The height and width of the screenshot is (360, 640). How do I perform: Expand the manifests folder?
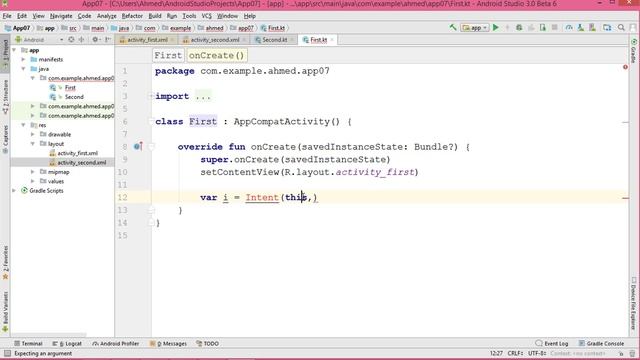tap(23, 60)
